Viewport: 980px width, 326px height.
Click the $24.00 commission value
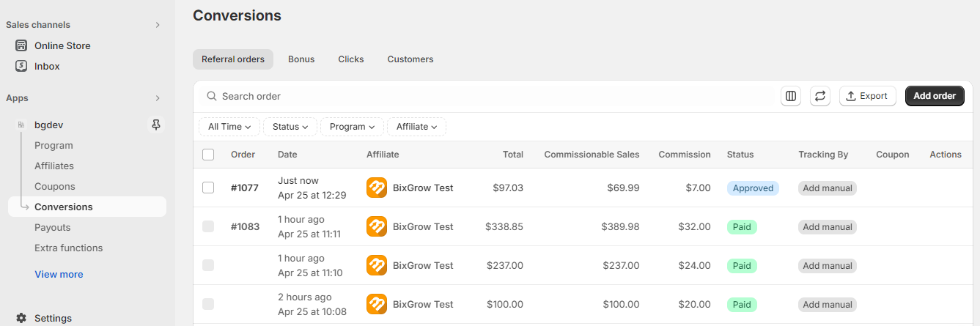point(694,265)
